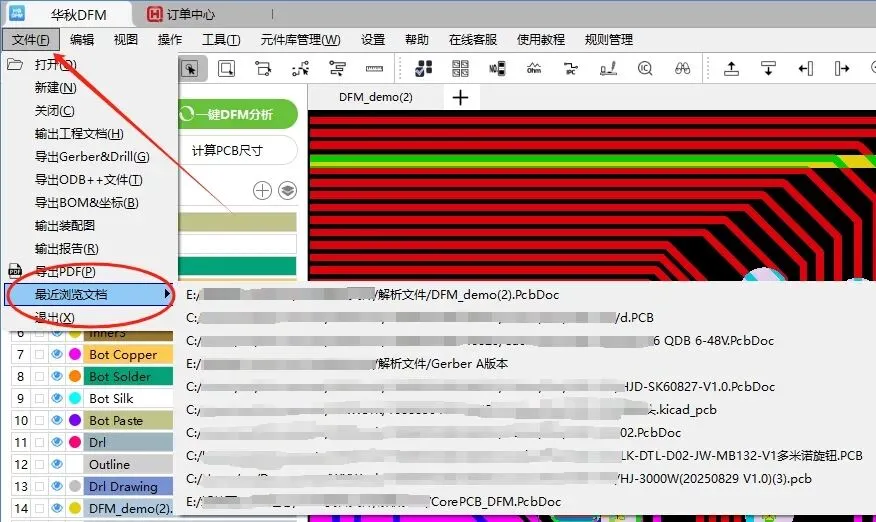This screenshot has width=876, height=522.
Task: Add a layer with the circled plus icon
Action: click(x=262, y=191)
